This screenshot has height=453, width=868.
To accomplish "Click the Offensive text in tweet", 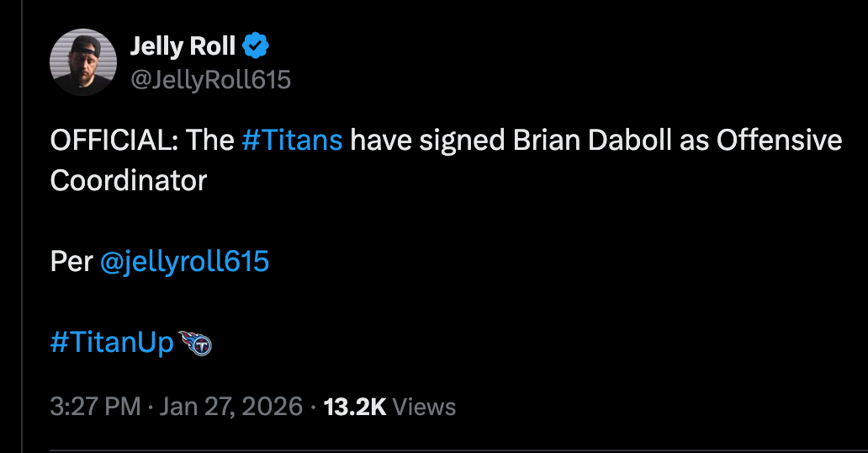I will pyautogui.click(x=779, y=140).
